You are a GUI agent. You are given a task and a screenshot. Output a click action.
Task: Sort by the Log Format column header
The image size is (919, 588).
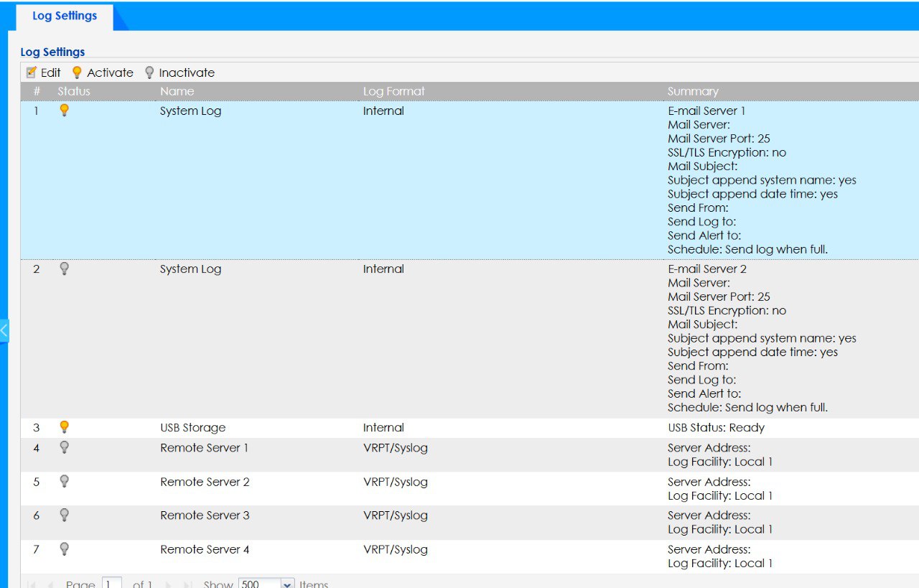point(393,91)
